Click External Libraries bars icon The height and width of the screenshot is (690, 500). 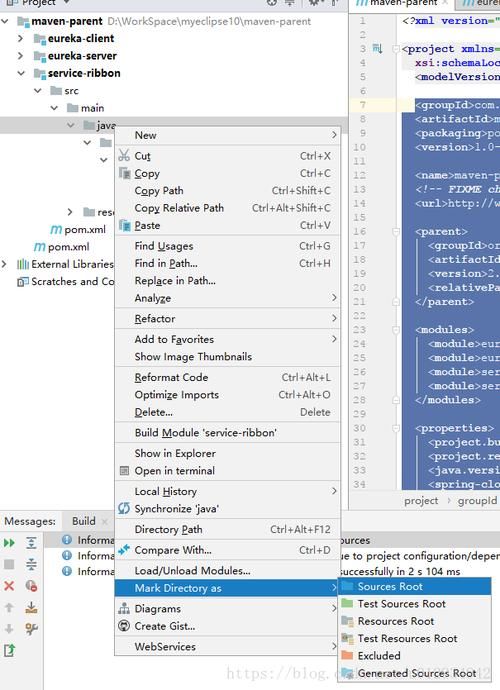[23, 264]
